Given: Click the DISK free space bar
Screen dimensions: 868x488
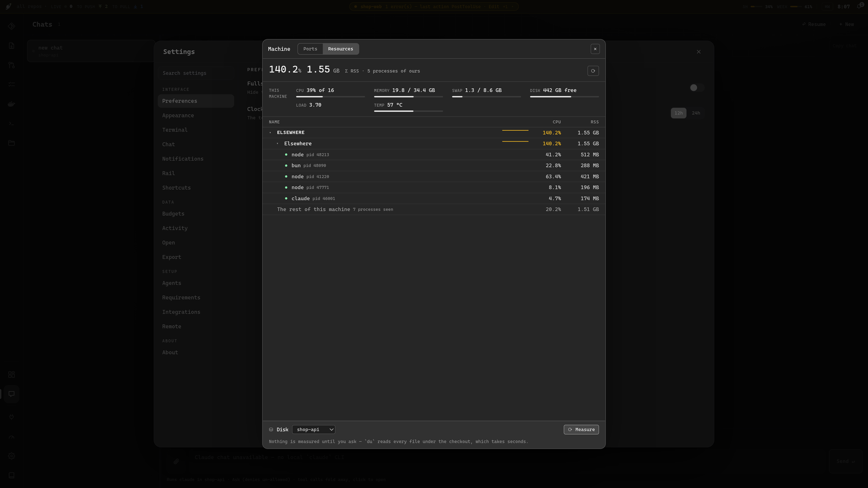Looking at the screenshot, I should (x=564, y=97).
